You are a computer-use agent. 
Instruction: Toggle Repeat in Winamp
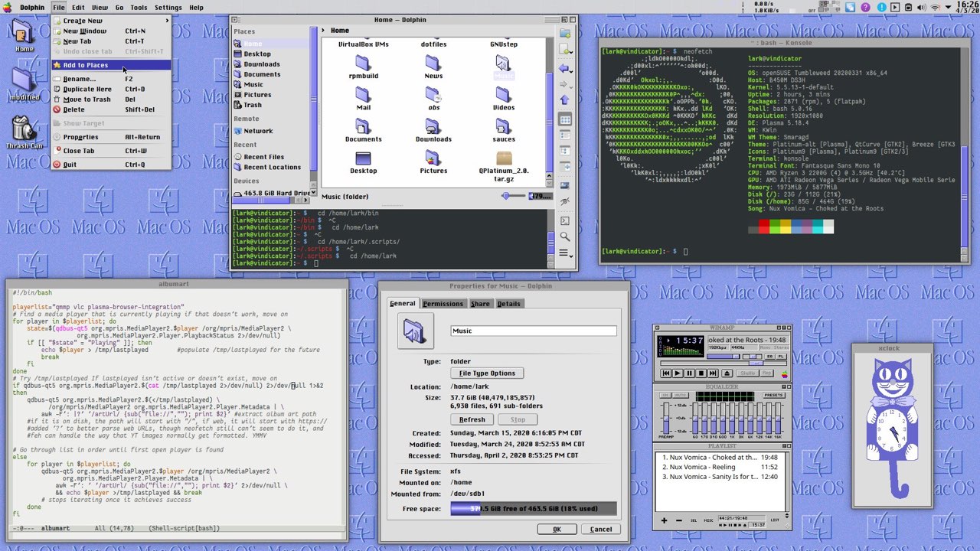point(767,373)
